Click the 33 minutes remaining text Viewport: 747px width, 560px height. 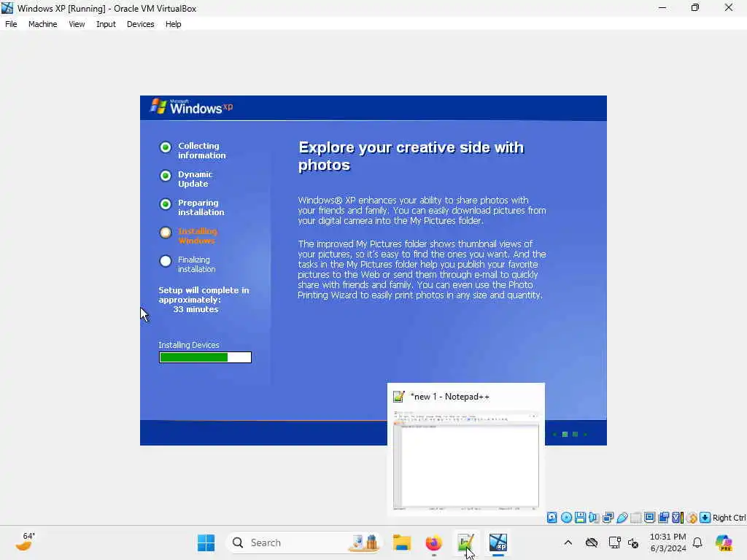[196, 309]
